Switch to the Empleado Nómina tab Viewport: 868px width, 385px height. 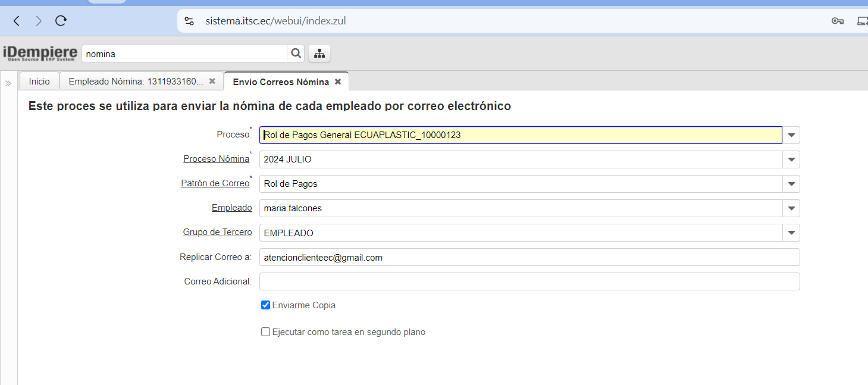point(136,81)
